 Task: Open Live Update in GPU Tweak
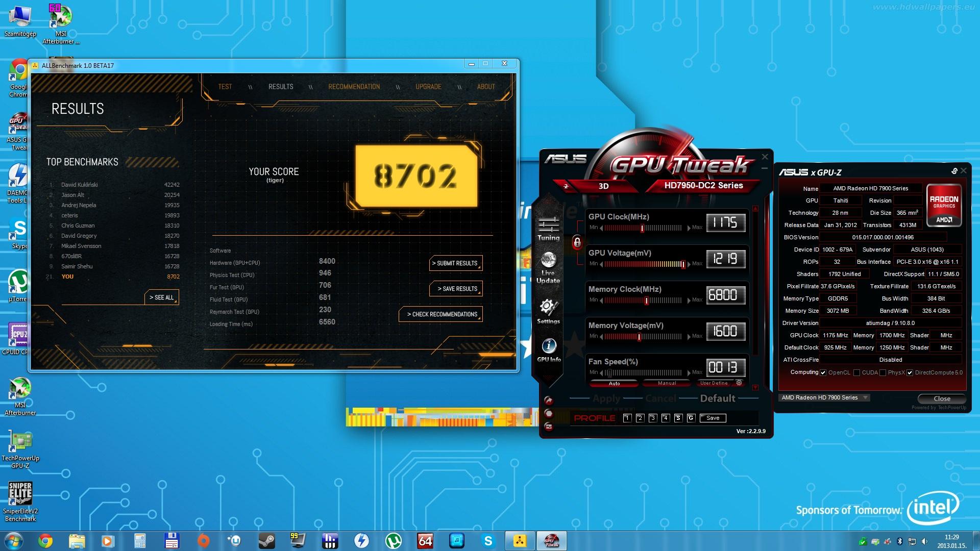pyautogui.click(x=548, y=268)
